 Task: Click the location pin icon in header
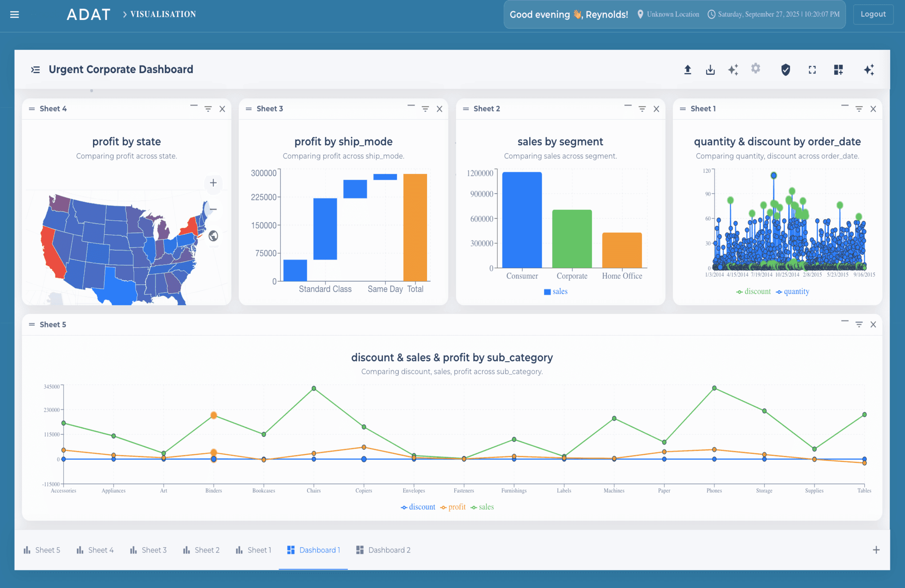tap(640, 14)
